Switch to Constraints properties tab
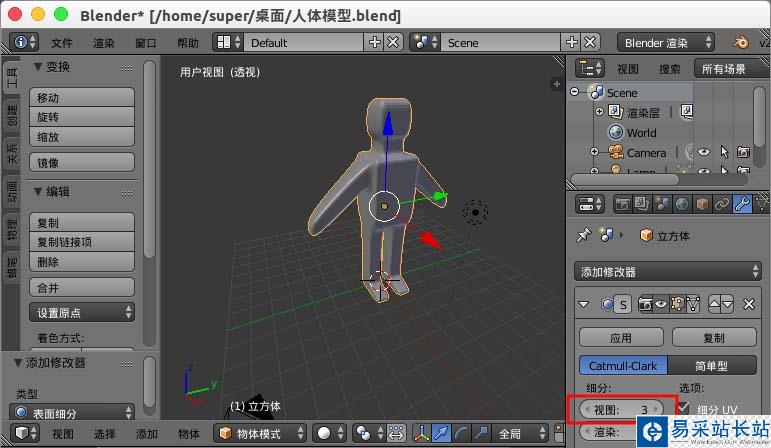The width and height of the screenshot is (771, 448). [722, 204]
